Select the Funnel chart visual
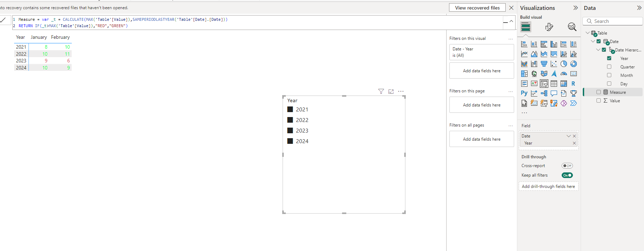 [x=544, y=64]
